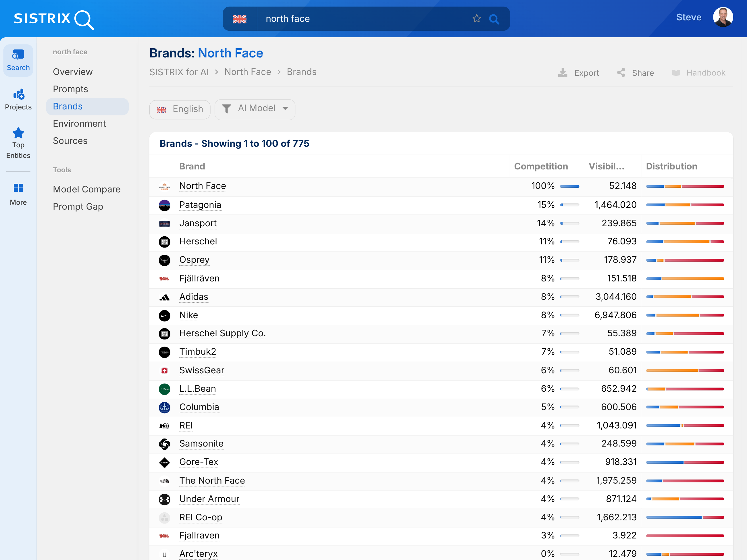Viewport: 747px width, 560px height.
Task: Sort by Distribution column header
Action: (672, 166)
